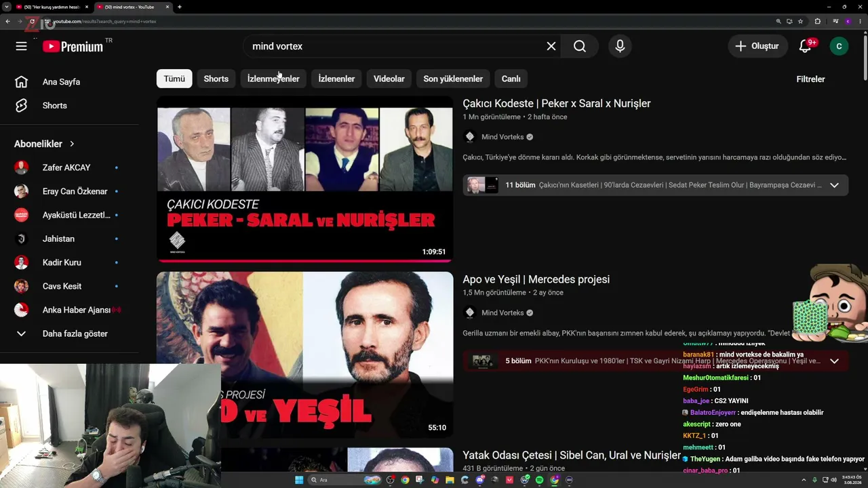Open Zafer AKCAY channel avatar
Image resolution: width=868 pixels, height=488 pixels.
pyautogui.click(x=22, y=167)
